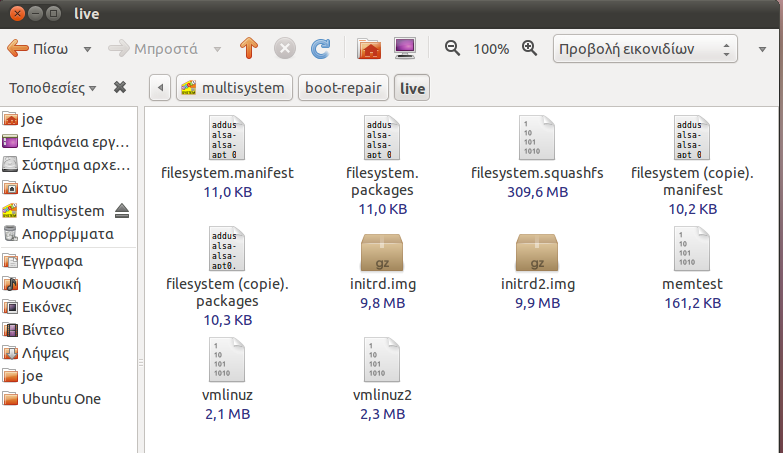Viewport: 783px width, 453px height.
Task: Open Ubuntu One in the sidebar
Action: (x=61, y=399)
